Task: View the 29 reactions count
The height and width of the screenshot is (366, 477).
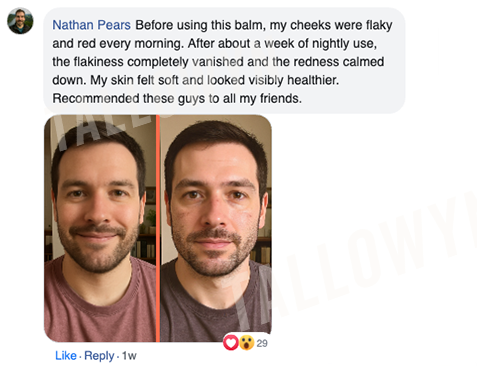Action: 262,343
